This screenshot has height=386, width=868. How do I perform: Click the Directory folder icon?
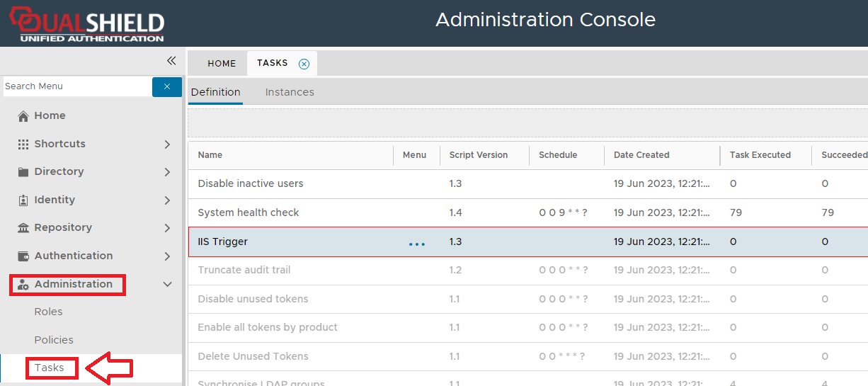(23, 172)
